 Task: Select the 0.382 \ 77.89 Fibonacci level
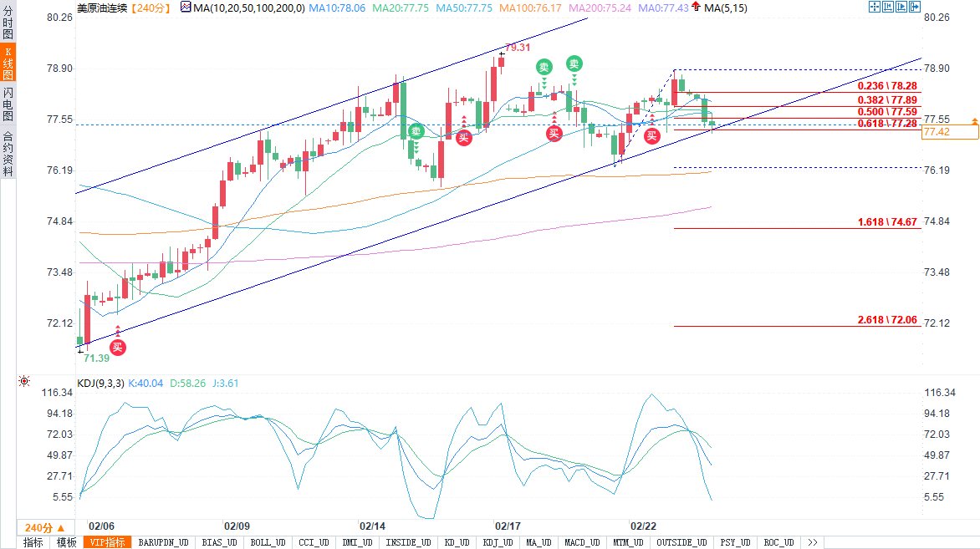coord(887,100)
